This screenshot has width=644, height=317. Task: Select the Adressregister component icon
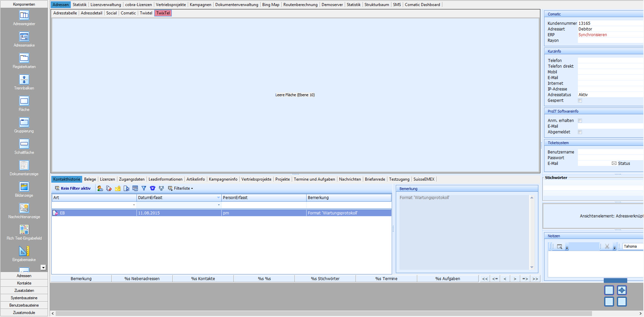pyautogui.click(x=24, y=15)
